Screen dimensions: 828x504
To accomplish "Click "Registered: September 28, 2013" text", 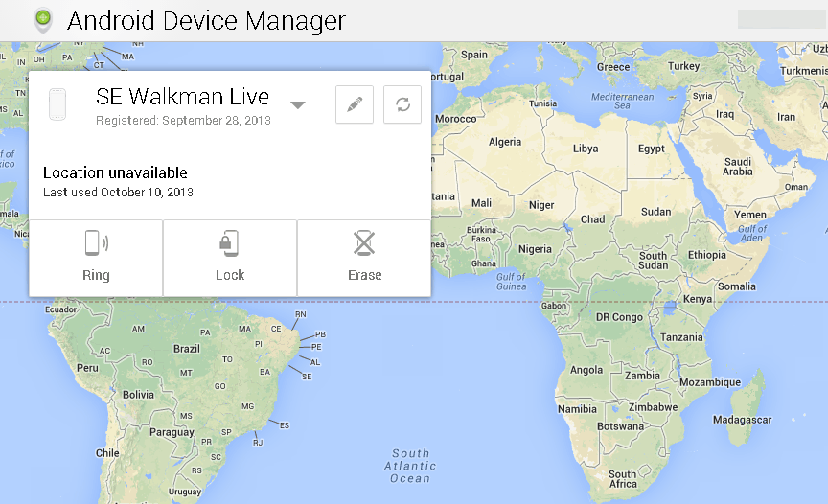I will coord(183,121).
